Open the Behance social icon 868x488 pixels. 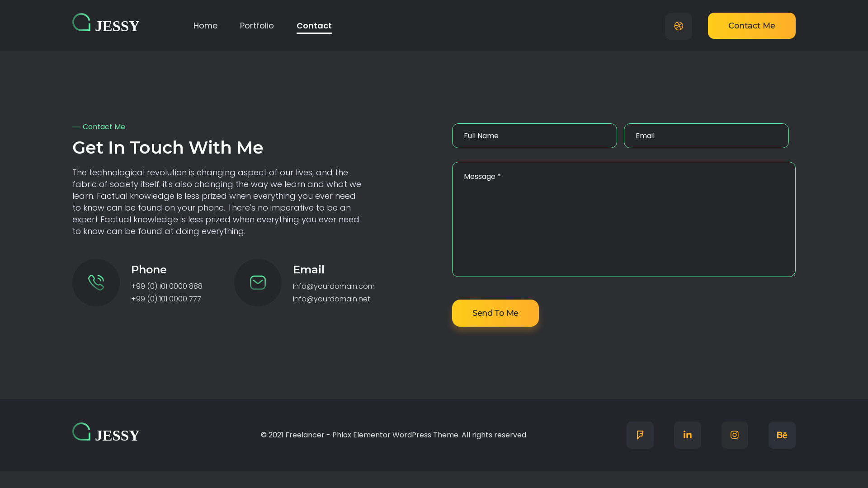pos(782,435)
